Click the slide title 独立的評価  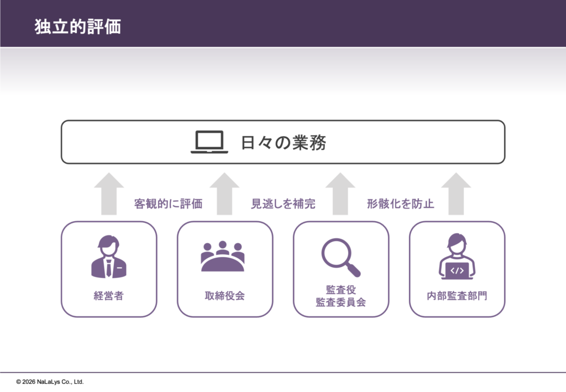[77, 27]
